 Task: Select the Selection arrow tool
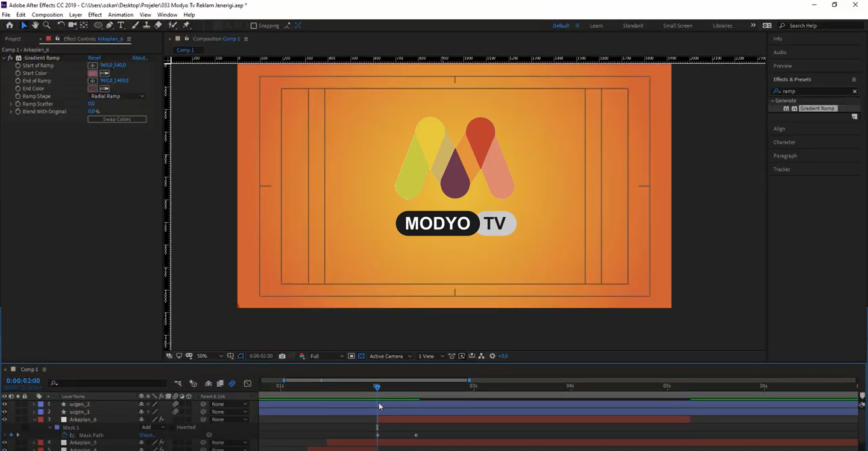pyautogui.click(x=24, y=25)
